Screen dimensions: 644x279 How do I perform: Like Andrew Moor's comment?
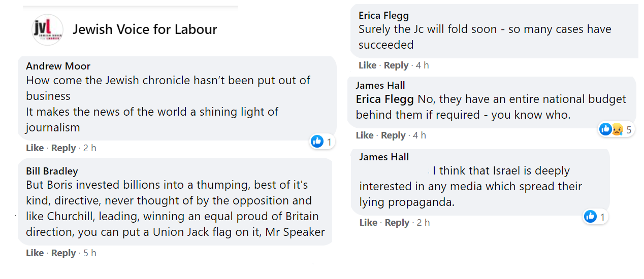tap(35, 148)
